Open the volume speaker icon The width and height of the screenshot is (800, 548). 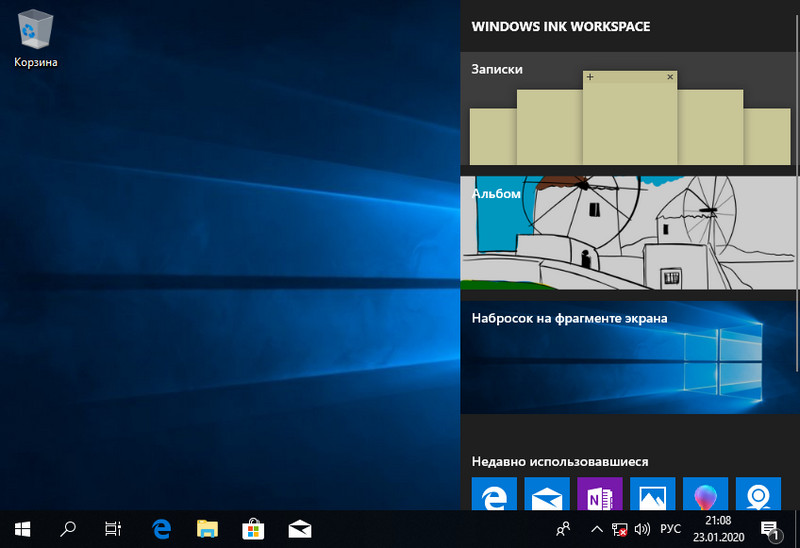(642, 529)
